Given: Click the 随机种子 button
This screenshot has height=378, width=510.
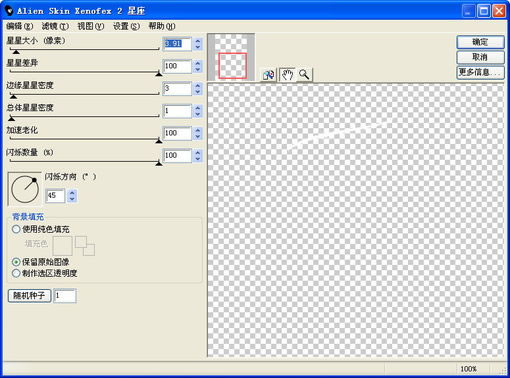Looking at the screenshot, I should click(29, 296).
